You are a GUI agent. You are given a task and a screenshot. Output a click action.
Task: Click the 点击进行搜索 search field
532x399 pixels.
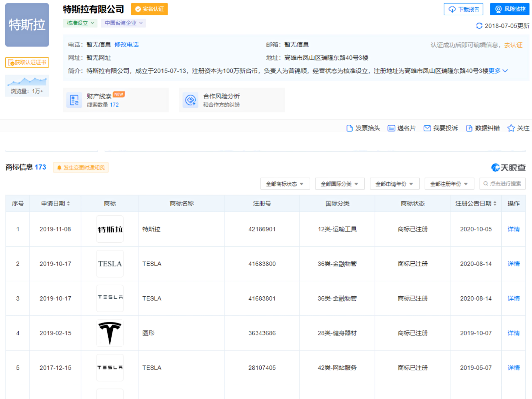[502, 184]
